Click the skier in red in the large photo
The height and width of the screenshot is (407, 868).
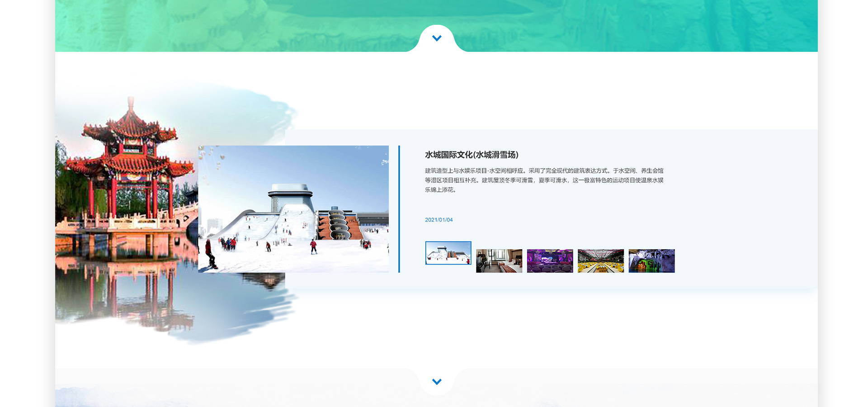[x=313, y=246]
